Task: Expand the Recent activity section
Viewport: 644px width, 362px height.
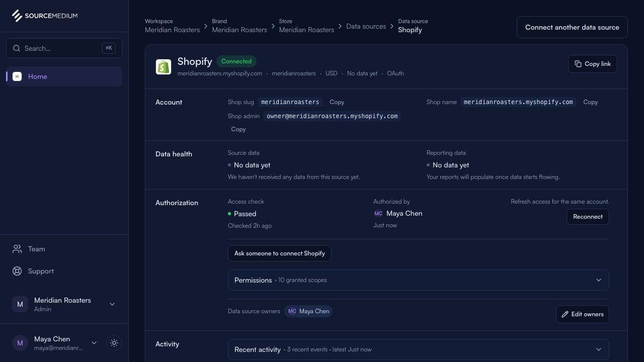Action: [x=419, y=349]
